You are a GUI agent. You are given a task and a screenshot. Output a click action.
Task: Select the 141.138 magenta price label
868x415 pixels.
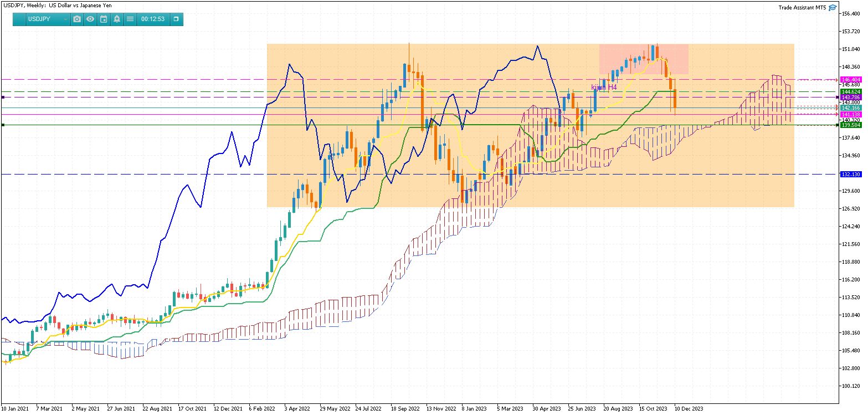[851, 114]
